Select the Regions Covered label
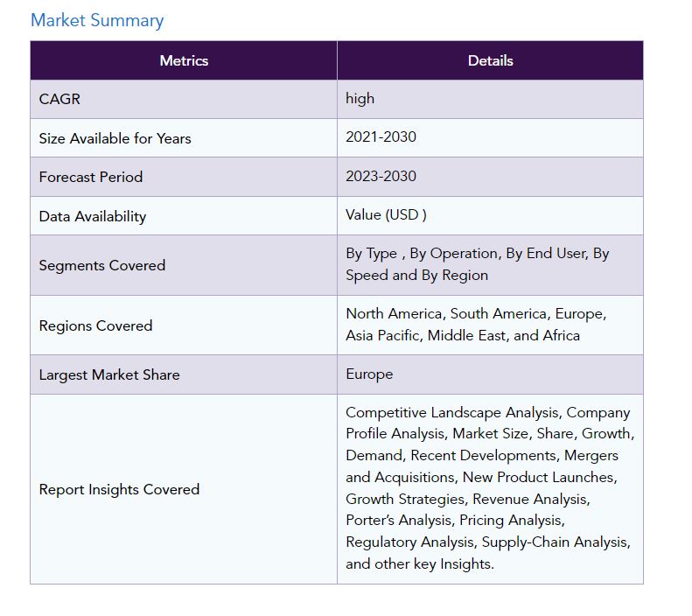 click(x=95, y=325)
